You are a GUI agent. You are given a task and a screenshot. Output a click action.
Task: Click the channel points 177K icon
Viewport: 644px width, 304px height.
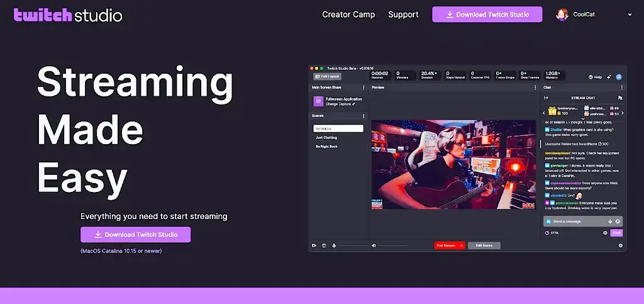click(547, 233)
